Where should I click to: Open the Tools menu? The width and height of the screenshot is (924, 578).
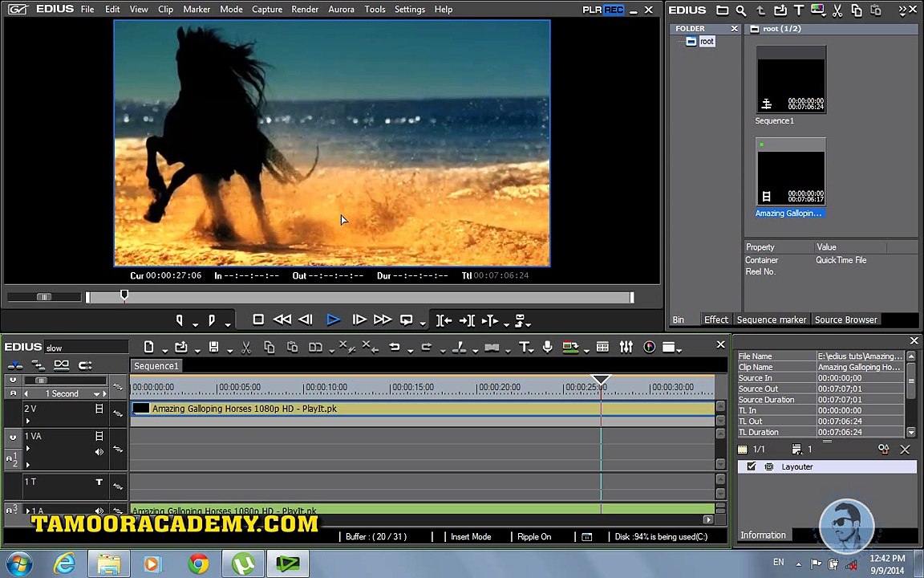[375, 10]
